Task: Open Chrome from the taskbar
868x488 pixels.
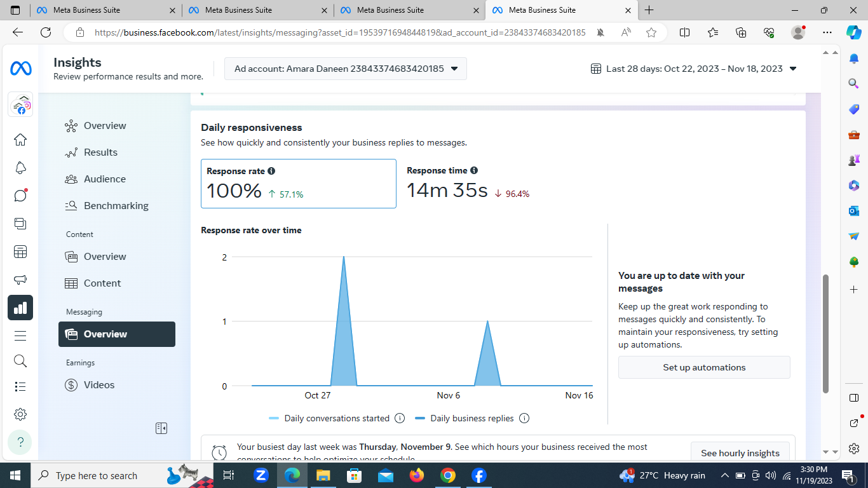Action: pos(448,475)
